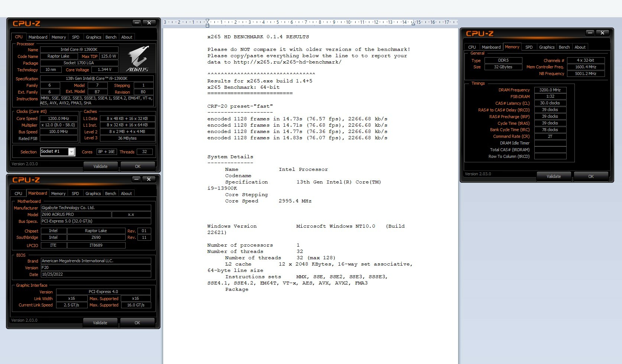This screenshot has width=622, height=364.
Task: Click OK in the Memory CPU-Z window
Action: tap(591, 176)
